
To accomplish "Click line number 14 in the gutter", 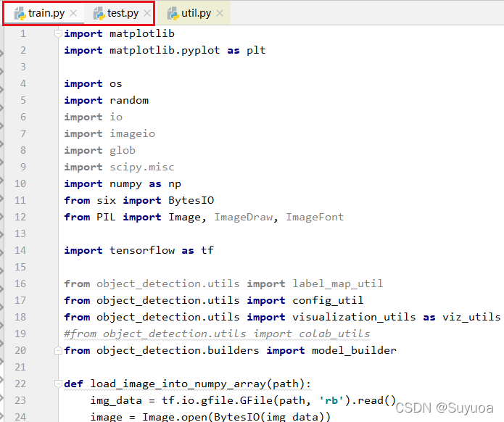I will pyautogui.click(x=20, y=250).
